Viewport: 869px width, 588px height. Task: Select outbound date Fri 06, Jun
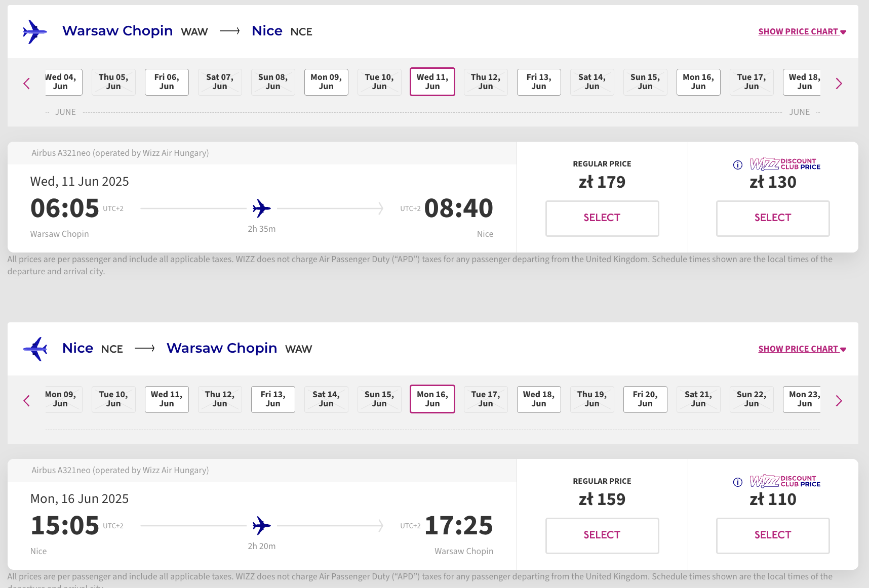(x=167, y=82)
